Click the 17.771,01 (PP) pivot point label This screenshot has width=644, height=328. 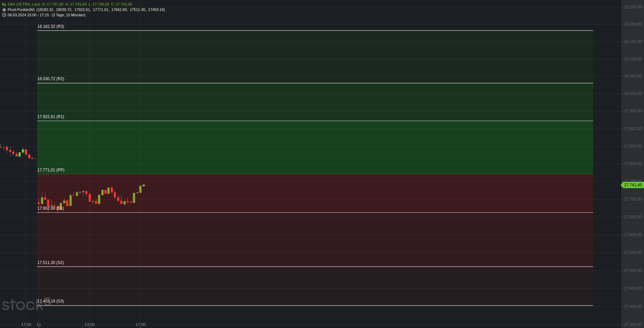tap(51, 170)
